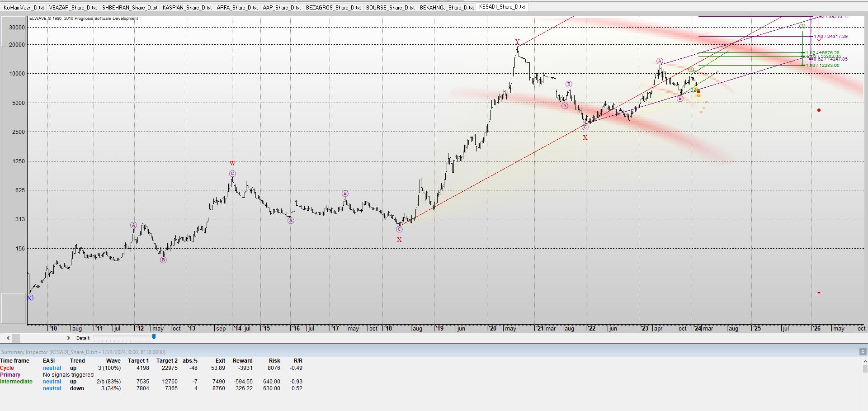Click the chart scroll-right arrow
The image size is (868, 411).
coord(69,338)
